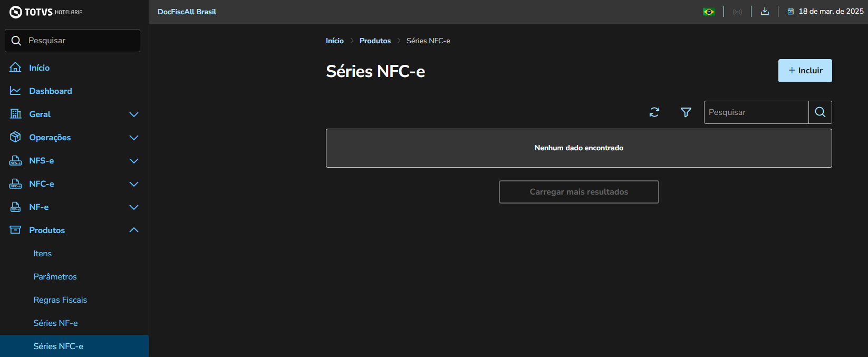The height and width of the screenshot is (357, 868).
Task: Open the Dashboard menu item
Action: pos(51,91)
